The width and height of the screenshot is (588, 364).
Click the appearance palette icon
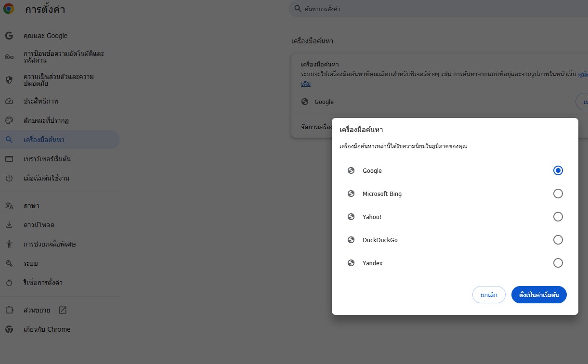click(x=9, y=120)
